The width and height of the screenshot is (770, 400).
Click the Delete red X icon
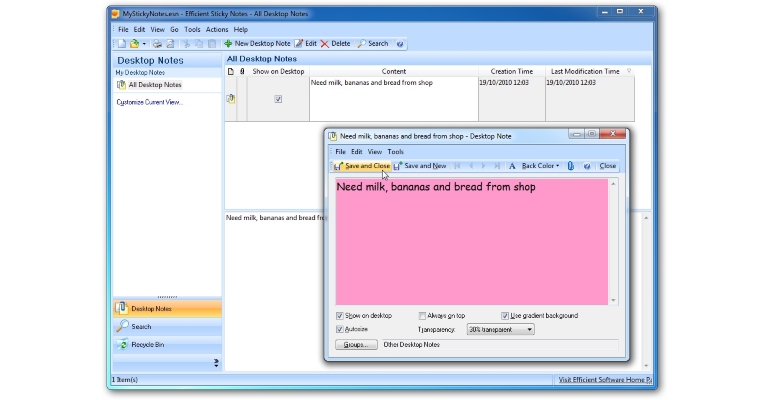pyautogui.click(x=325, y=44)
